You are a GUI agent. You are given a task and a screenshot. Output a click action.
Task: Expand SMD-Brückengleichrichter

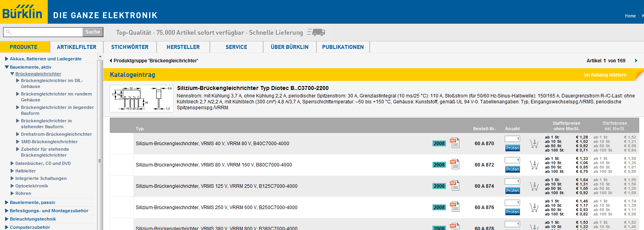(18, 142)
